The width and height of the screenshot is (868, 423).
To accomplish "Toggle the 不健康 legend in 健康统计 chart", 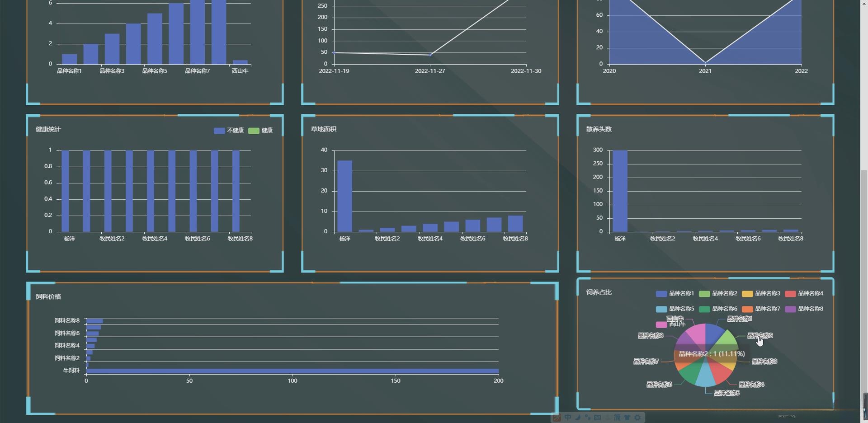I will [x=229, y=130].
